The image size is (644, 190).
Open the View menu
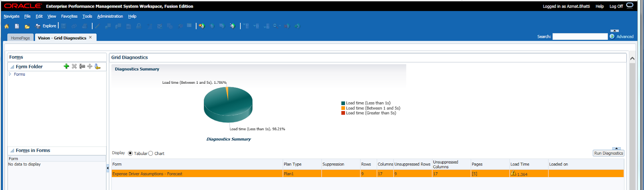(52, 16)
